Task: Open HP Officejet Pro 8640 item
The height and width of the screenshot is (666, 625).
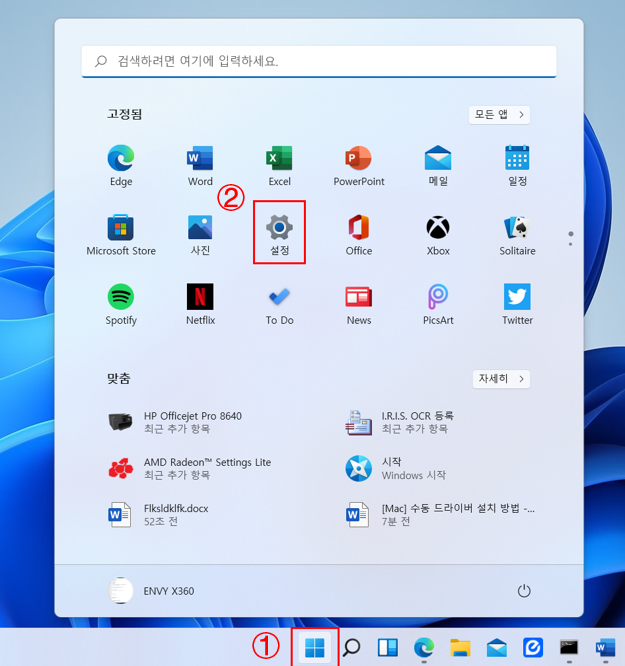Action: [x=175, y=422]
